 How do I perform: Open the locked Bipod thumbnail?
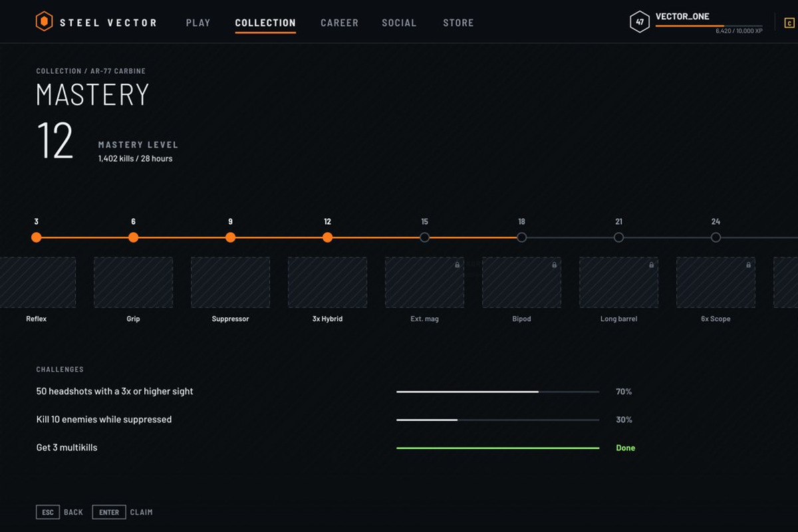[521, 283]
